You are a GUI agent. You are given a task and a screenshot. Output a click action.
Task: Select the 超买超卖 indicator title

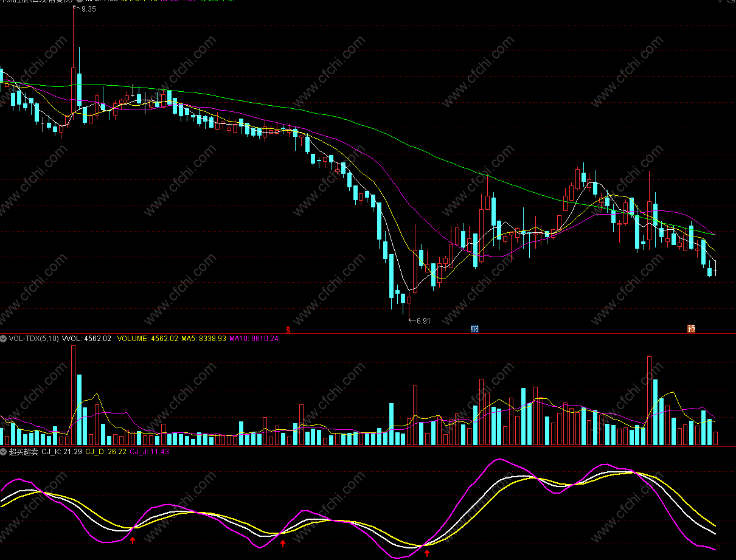pyautogui.click(x=23, y=452)
